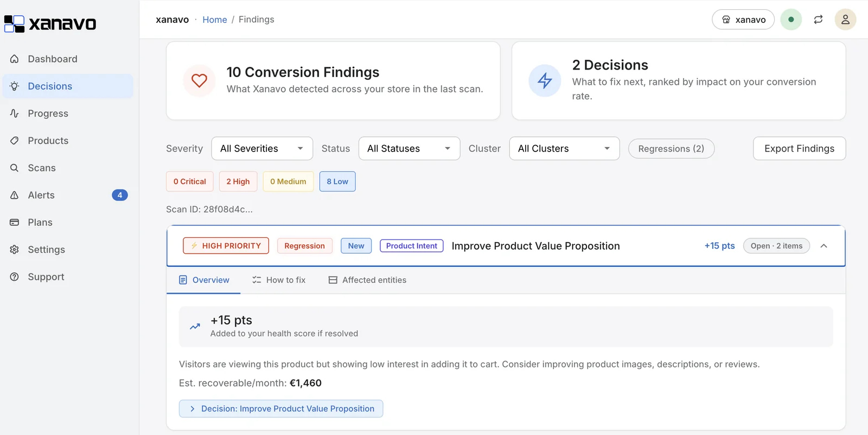Expand the Decision: Improve Product Value Proposition link
Screen dimensions: 868x435
(281, 408)
